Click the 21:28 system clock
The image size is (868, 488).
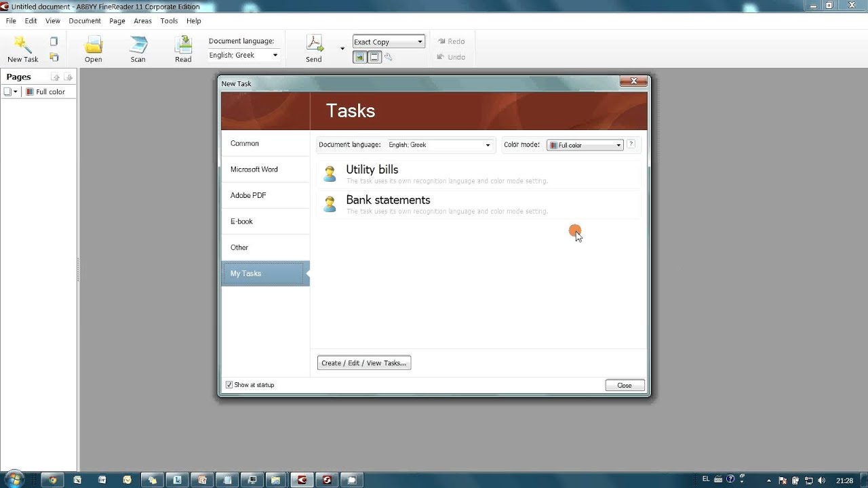pos(844,481)
